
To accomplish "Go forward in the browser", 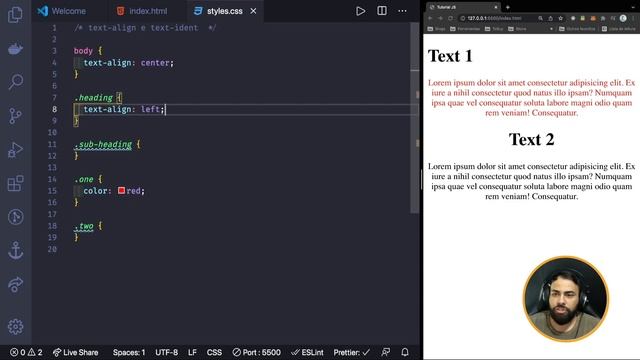I will pos(440,18).
